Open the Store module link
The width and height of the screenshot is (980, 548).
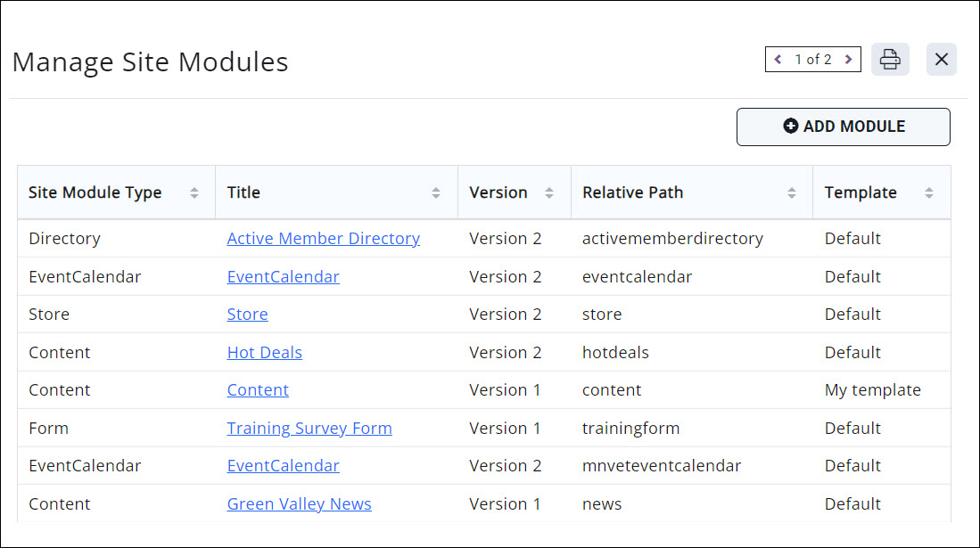247,315
